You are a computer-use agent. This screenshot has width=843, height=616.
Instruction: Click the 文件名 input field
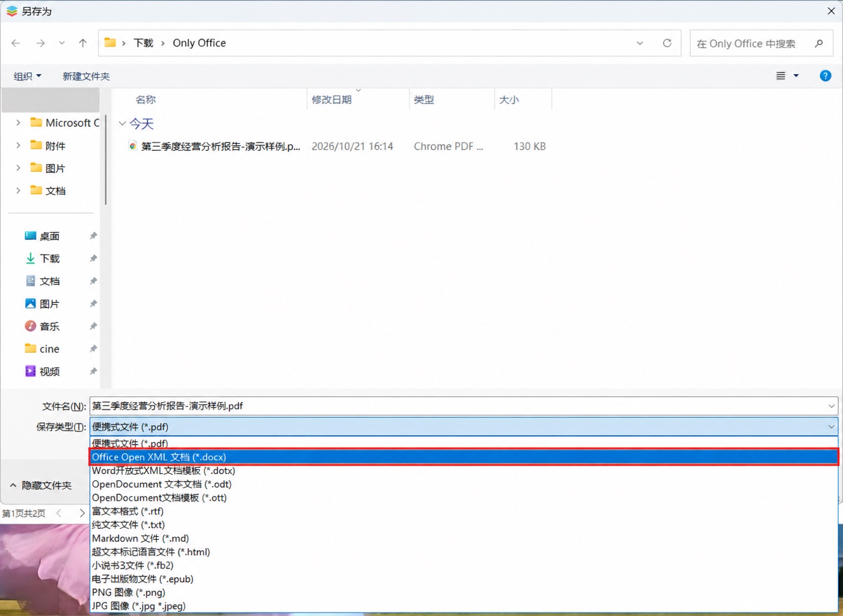point(464,406)
